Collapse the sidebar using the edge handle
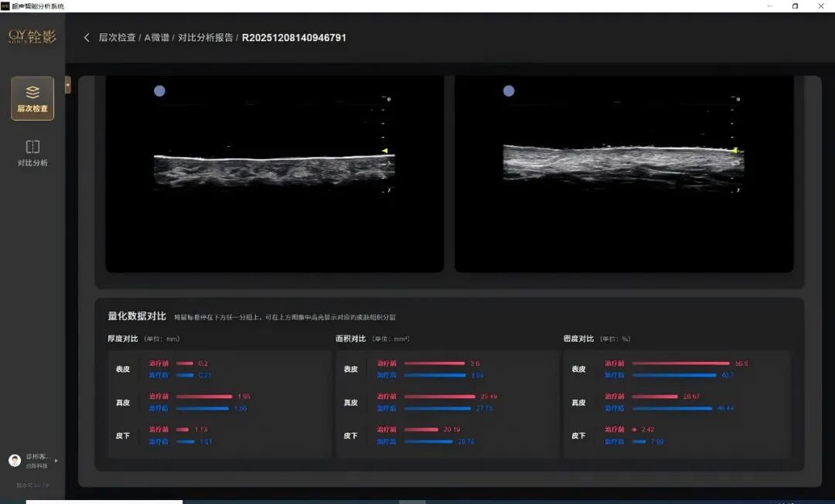Viewport: 835px width, 504px height. [x=68, y=84]
